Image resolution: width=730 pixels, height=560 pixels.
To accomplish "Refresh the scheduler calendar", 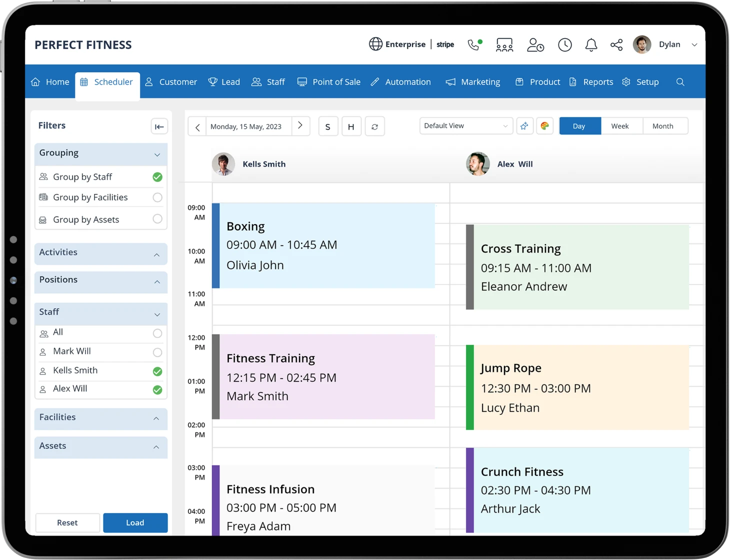I will [374, 127].
